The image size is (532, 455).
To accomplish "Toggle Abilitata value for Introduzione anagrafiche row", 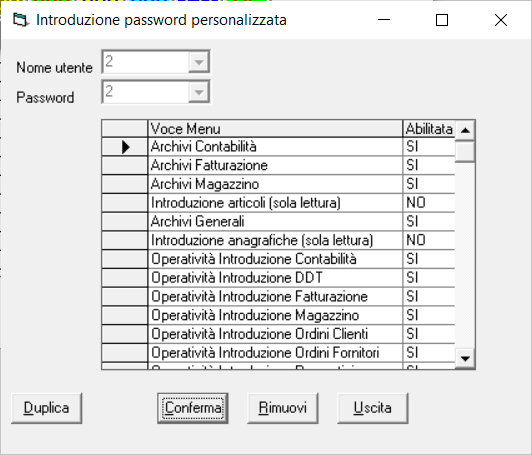I will click(429, 241).
